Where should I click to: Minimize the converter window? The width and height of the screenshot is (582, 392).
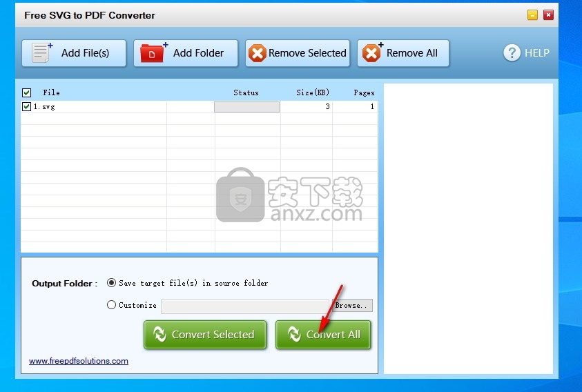[532, 15]
